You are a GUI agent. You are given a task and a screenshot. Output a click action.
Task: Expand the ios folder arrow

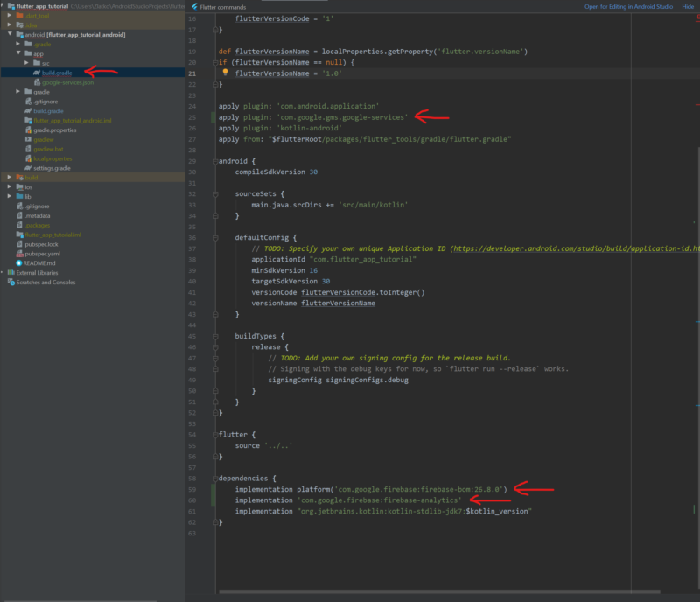[10, 186]
